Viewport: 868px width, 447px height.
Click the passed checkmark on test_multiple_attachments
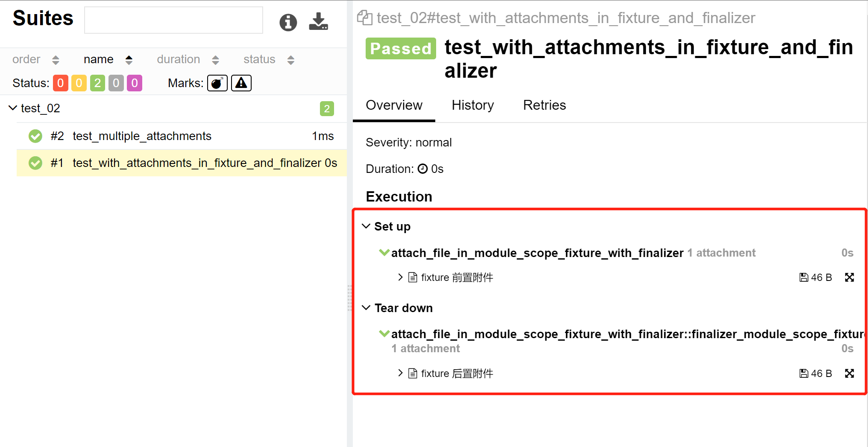pos(35,136)
